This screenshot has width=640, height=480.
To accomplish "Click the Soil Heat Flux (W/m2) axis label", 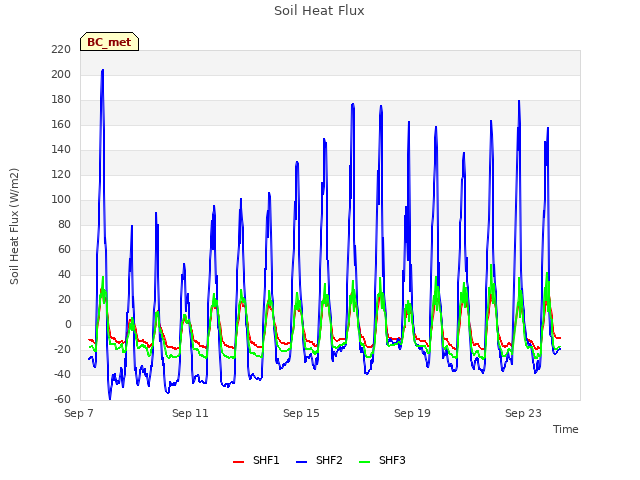I will point(14,226).
